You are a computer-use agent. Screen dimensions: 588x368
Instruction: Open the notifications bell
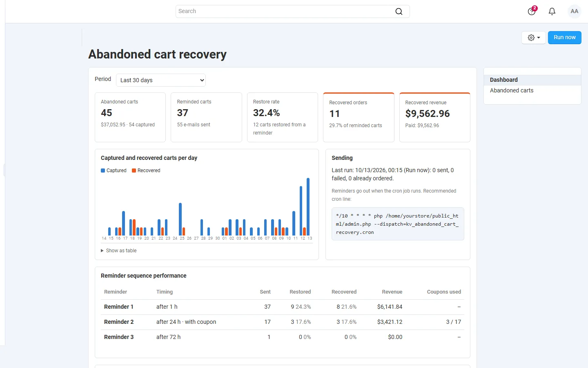[552, 11]
